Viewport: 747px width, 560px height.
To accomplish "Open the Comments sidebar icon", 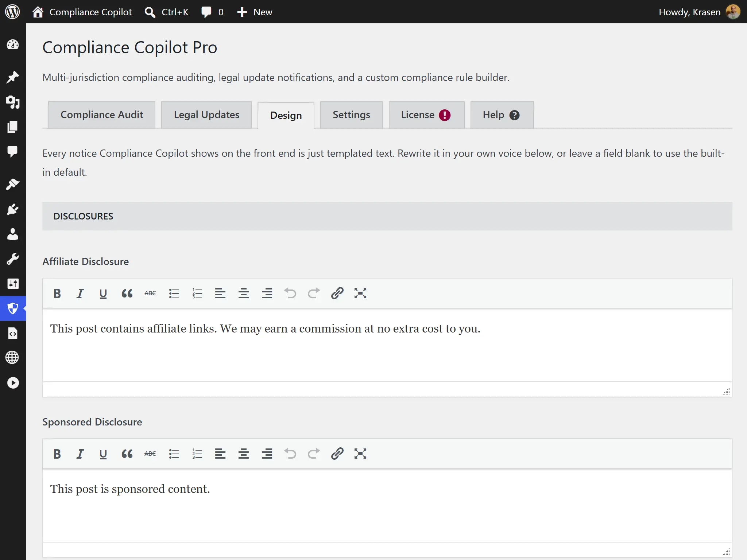I will pyautogui.click(x=13, y=151).
